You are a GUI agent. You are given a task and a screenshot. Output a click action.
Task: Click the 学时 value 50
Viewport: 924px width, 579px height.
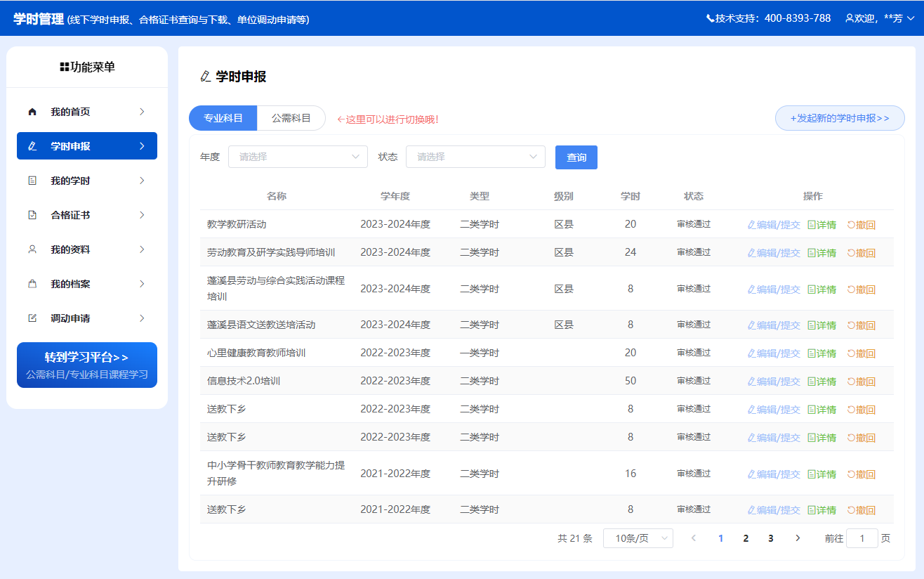631,381
